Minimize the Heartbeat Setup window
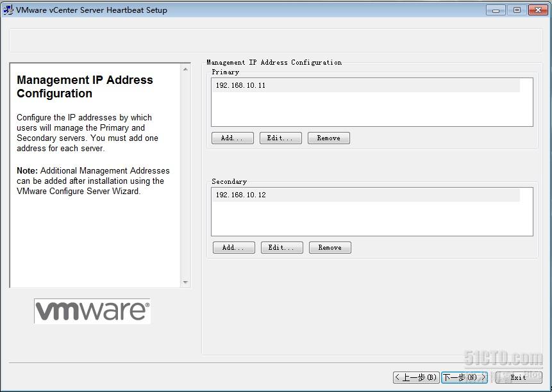 point(496,10)
